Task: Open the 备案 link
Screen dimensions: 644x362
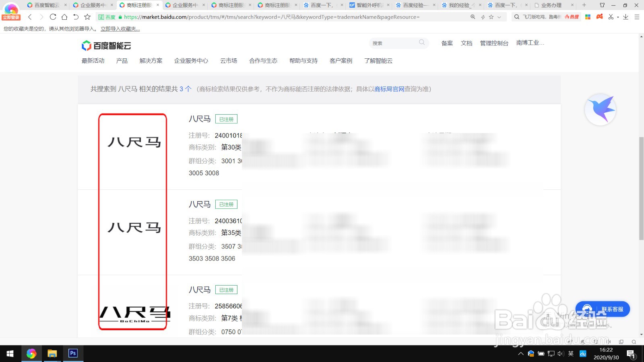Action: [x=447, y=43]
